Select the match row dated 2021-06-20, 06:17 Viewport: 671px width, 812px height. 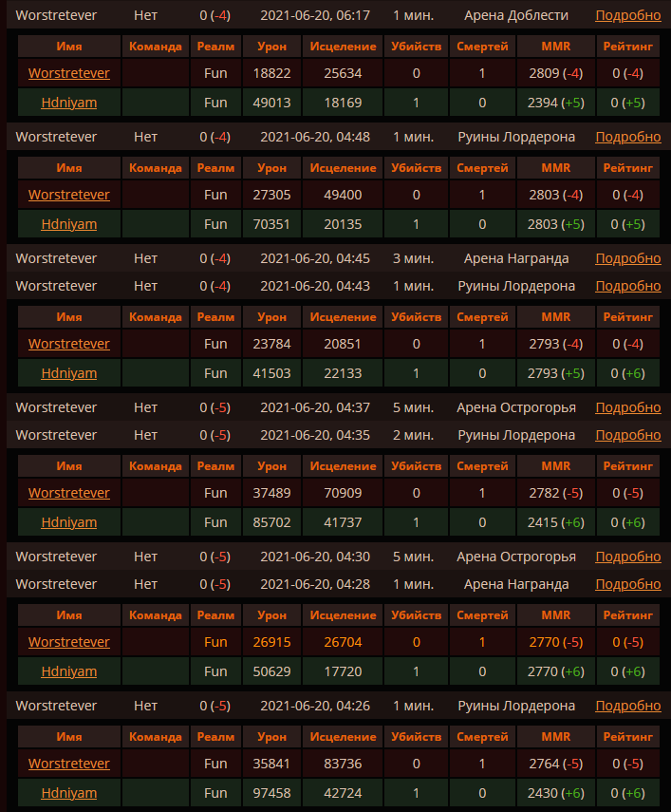point(339,15)
